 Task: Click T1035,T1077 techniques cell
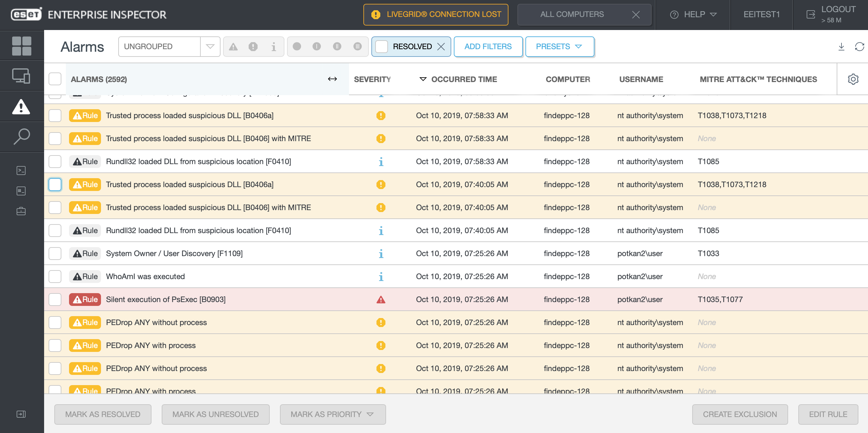click(x=720, y=300)
